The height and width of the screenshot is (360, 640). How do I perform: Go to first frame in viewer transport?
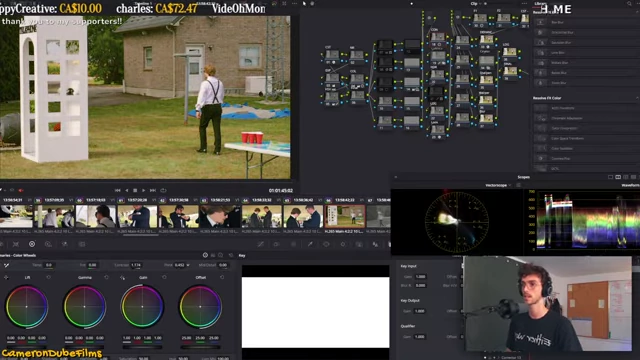[118, 190]
